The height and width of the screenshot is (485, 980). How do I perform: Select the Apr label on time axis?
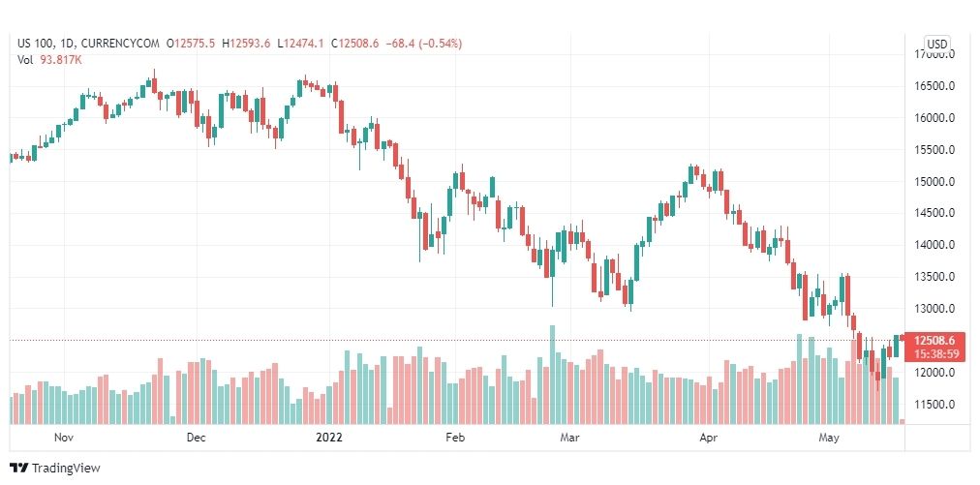(708, 438)
